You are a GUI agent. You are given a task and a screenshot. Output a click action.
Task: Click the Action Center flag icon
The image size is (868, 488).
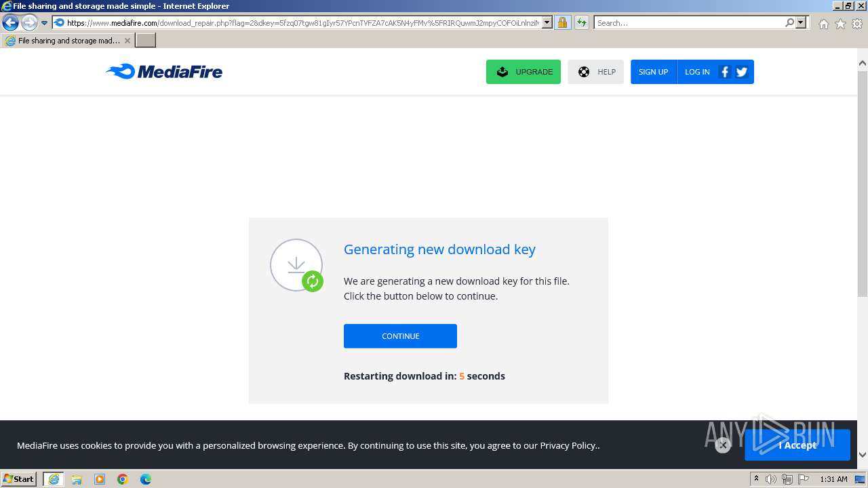(x=804, y=479)
